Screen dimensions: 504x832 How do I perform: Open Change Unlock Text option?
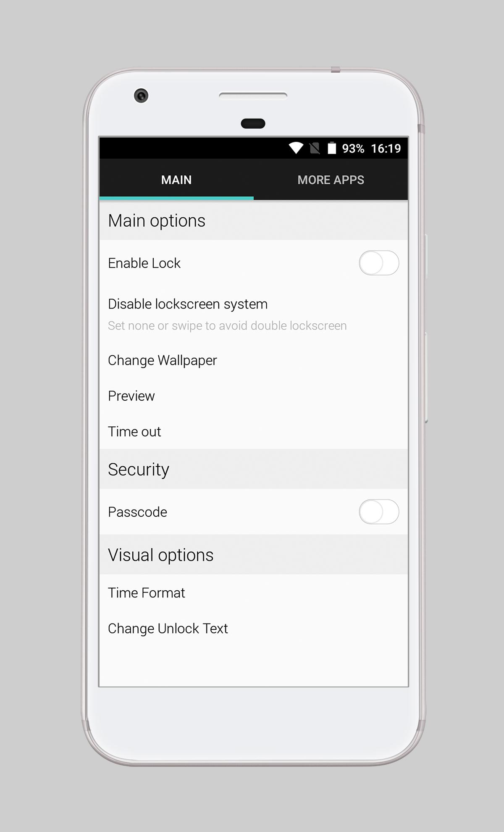pos(254,629)
